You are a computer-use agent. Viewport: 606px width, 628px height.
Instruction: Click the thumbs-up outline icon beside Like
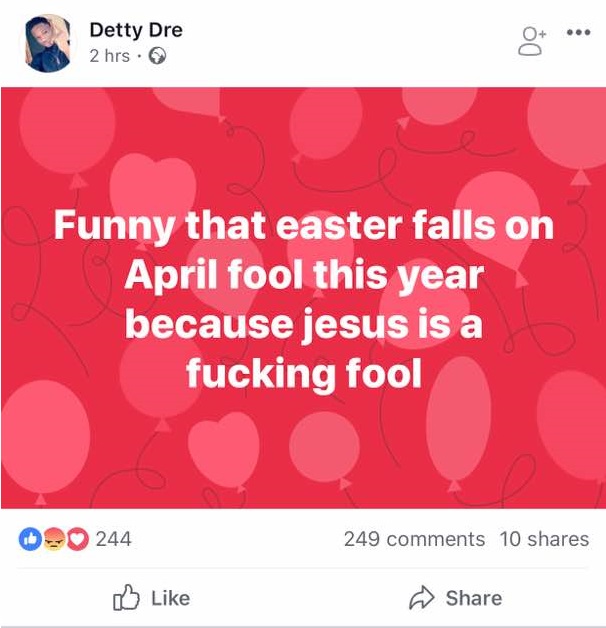click(x=127, y=598)
